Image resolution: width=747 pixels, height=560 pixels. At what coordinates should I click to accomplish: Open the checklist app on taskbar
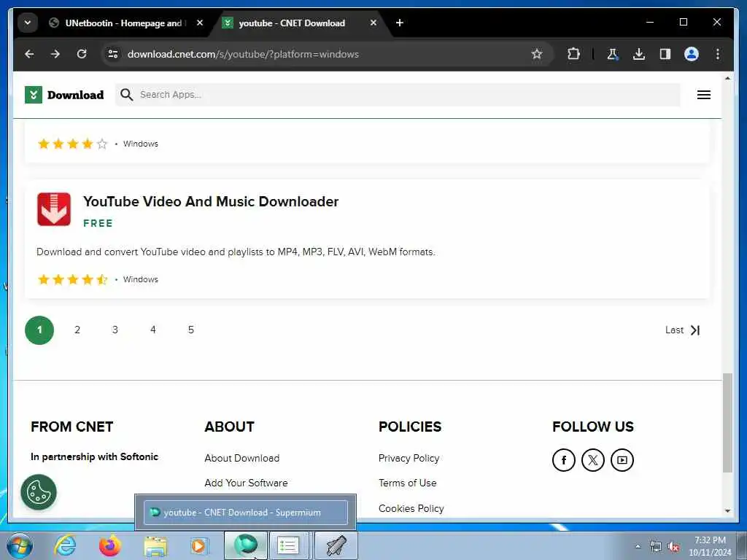[289, 545]
